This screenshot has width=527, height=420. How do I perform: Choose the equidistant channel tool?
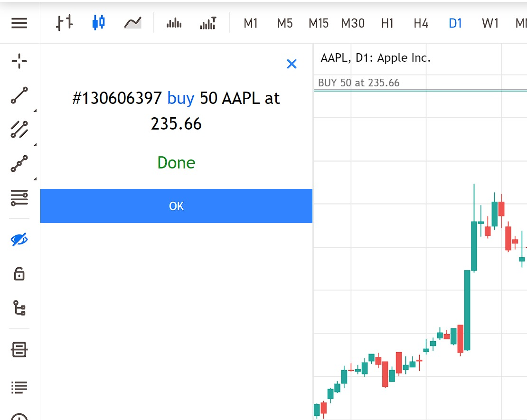(19, 130)
